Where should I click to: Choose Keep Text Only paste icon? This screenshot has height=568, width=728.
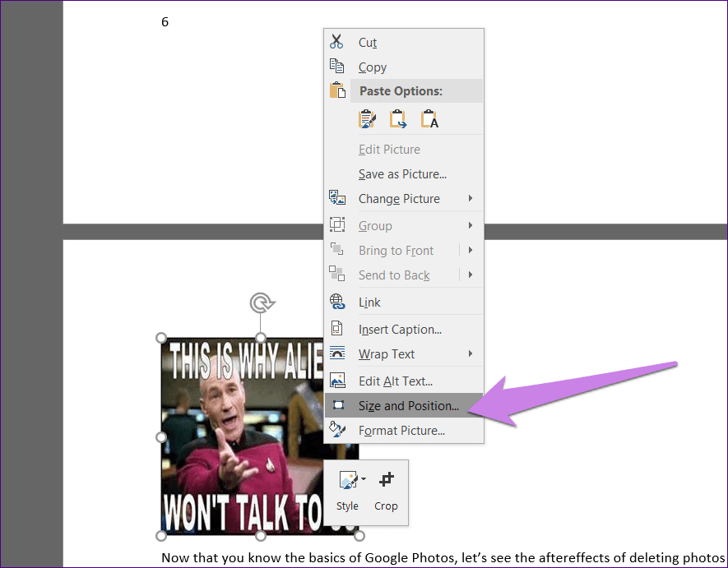coord(429,119)
